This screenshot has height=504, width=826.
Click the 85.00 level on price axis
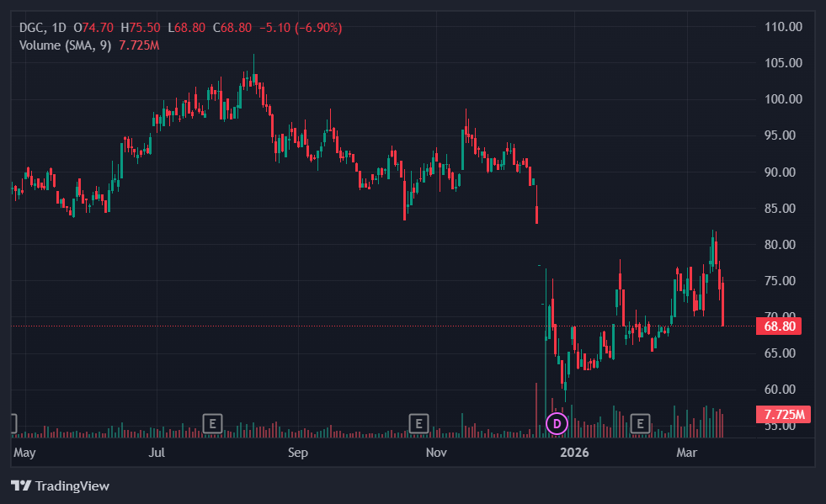[783, 208]
